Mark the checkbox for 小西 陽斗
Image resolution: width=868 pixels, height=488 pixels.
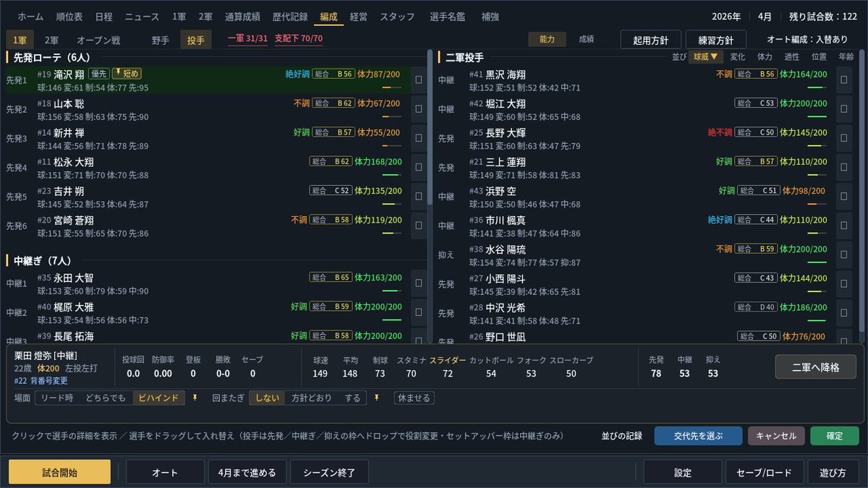click(x=844, y=283)
